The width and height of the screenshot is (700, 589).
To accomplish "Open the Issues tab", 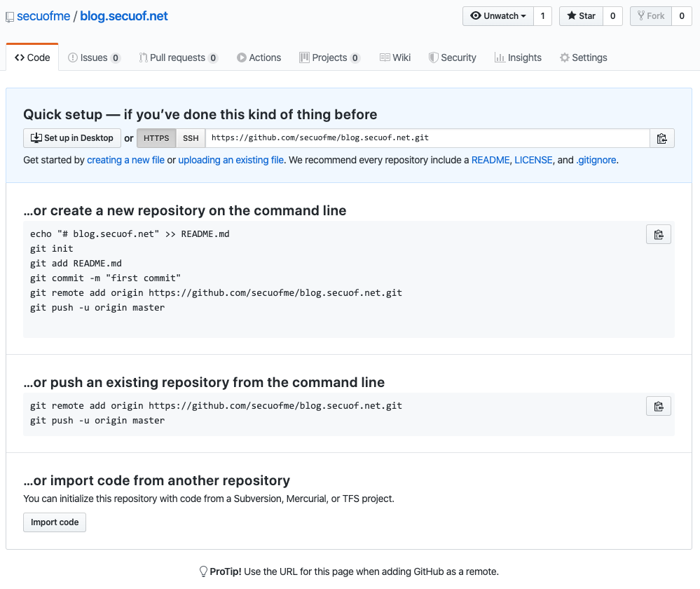I will click(x=94, y=57).
